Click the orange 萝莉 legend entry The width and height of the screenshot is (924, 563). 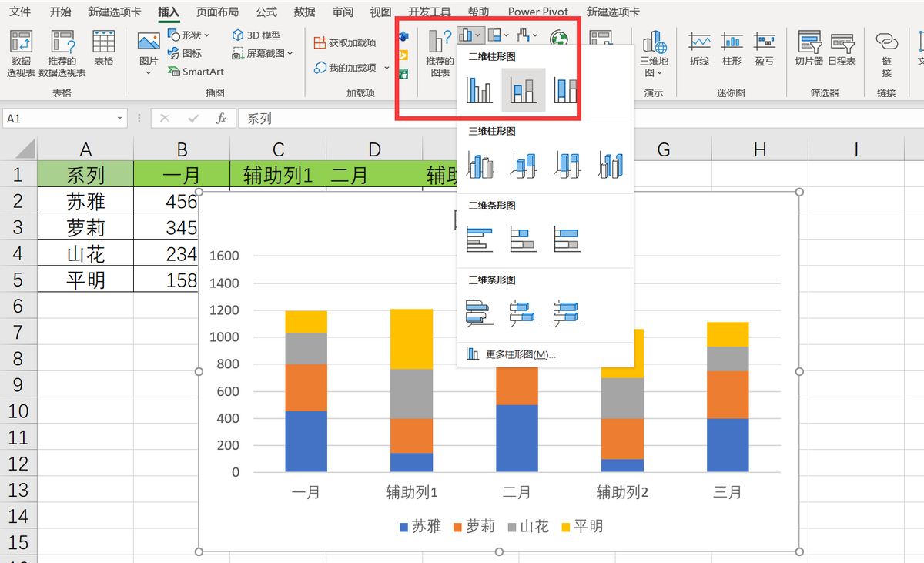[x=474, y=526]
